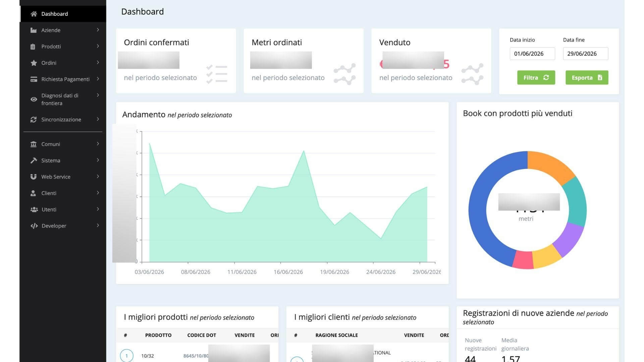Expand the Comuni submenu chevron

pyautogui.click(x=98, y=144)
